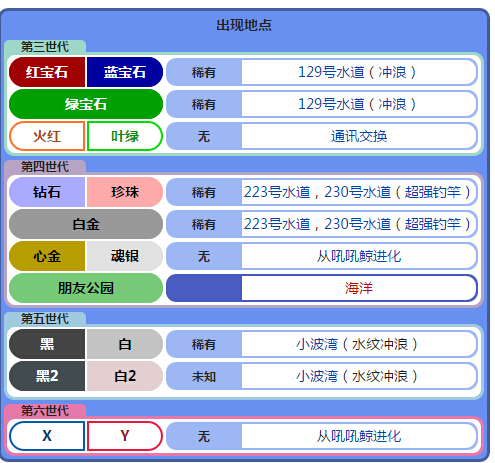Open the 朋友公园 link
The width and height of the screenshot is (495, 463).
coord(86,288)
